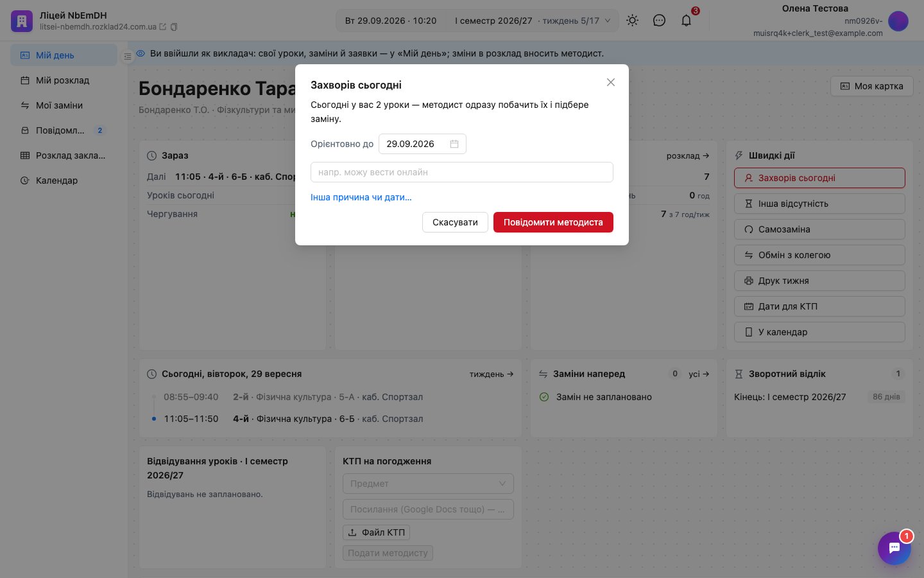Open the calendar picker in the date field

click(x=454, y=144)
